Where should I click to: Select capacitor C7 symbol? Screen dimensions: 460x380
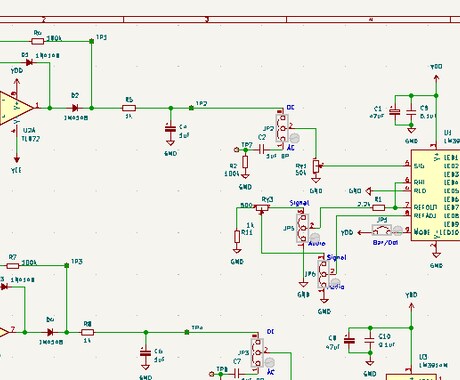(x=237, y=373)
